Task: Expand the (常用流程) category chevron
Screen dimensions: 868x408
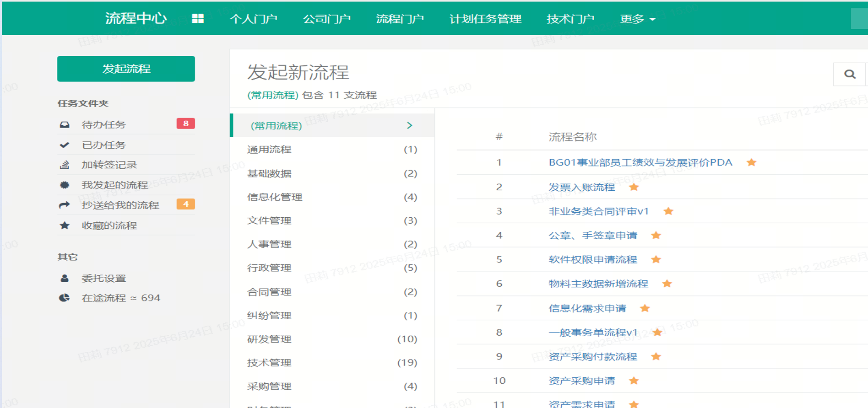Action: [409, 125]
